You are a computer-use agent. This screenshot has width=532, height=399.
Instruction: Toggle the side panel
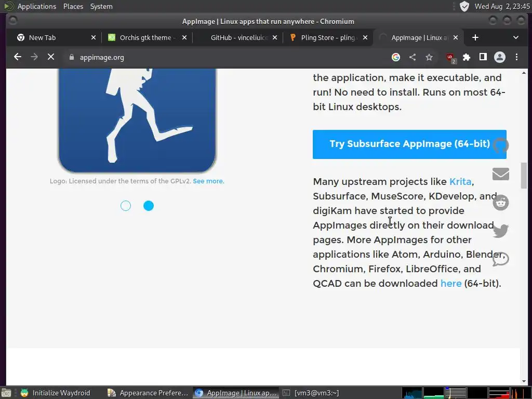click(483, 57)
